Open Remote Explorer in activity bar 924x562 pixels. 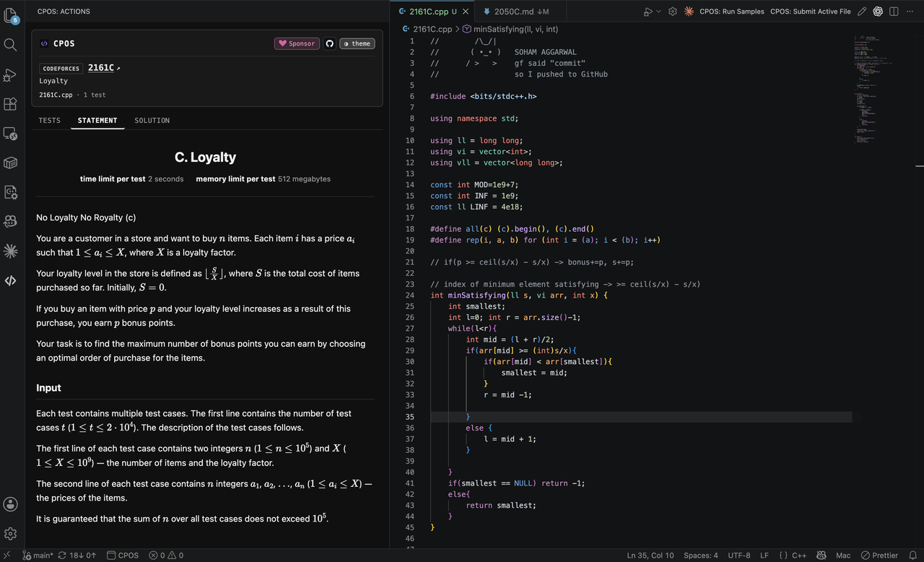click(10, 133)
